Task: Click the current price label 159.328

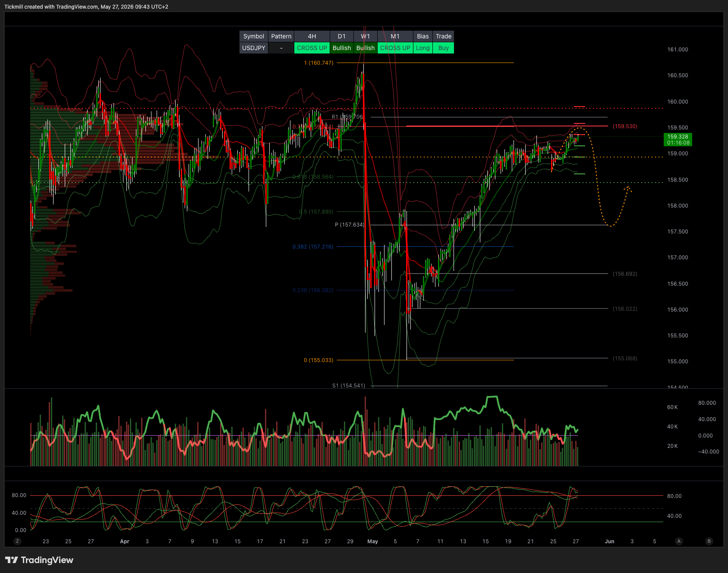Action: tap(678, 137)
